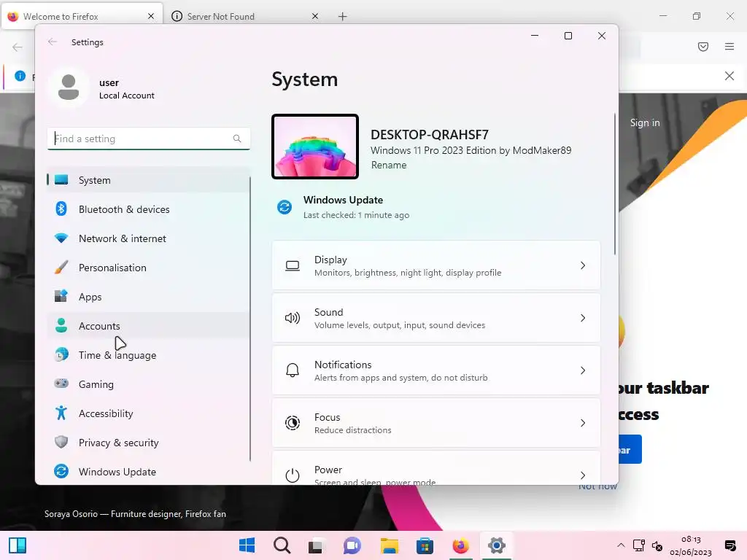Switch to Welcome to Firefox tab

[82, 17]
